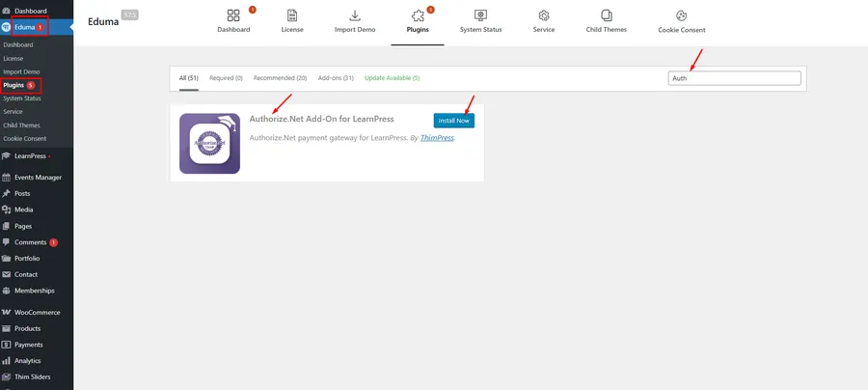The height and width of the screenshot is (390, 868).
Task: Open Events Manager in sidebar
Action: click(x=38, y=178)
